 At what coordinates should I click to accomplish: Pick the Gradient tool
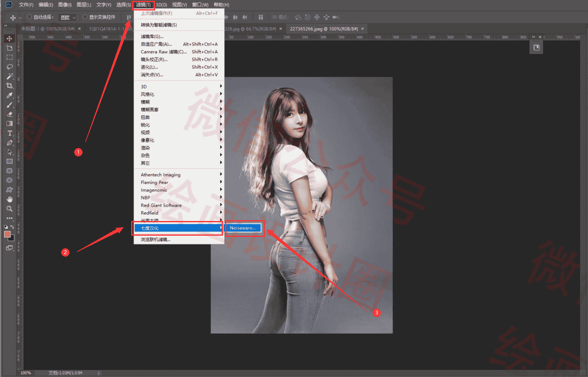pyautogui.click(x=9, y=124)
